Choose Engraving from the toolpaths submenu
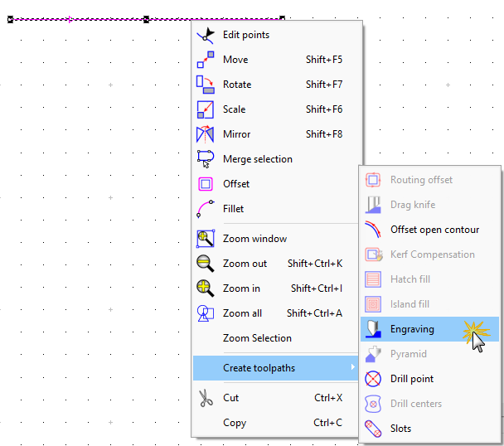This screenshot has height=446, width=504. [412, 329]
